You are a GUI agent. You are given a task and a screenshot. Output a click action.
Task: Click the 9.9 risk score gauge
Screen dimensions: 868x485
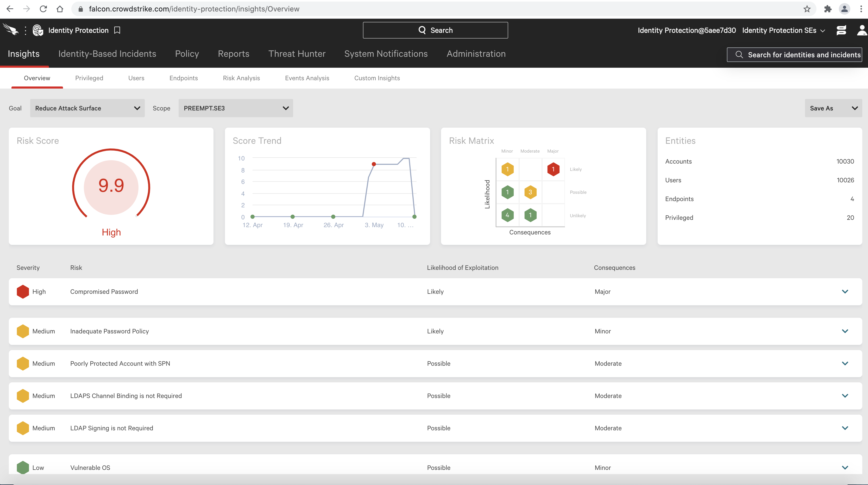pyautogui.click(x=111, y=186)
